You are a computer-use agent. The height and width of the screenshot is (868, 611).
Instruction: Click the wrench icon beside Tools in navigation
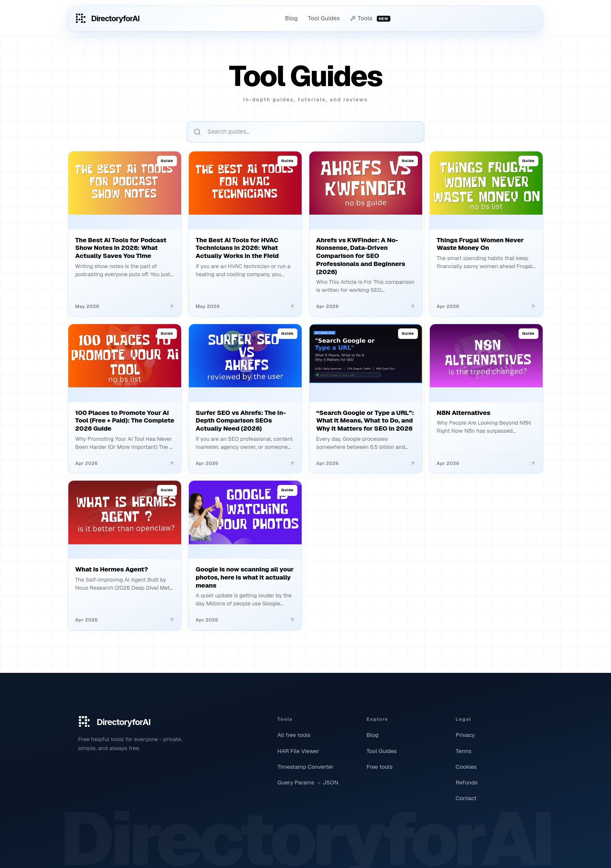(x=353, y=18)
